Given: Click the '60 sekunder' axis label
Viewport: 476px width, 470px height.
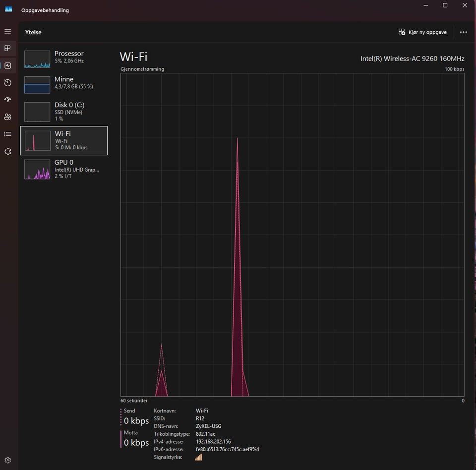Looking at the screenshot, I should click(x=134, y=401).
